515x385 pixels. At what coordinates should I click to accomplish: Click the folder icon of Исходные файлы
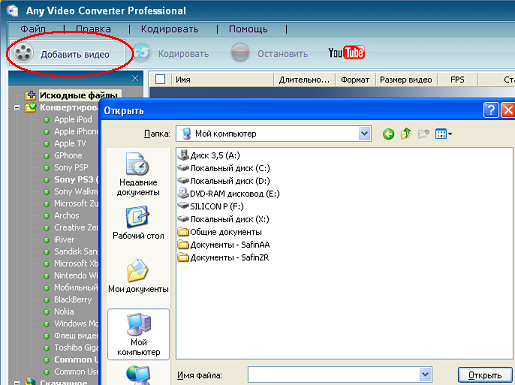[30, 95]
